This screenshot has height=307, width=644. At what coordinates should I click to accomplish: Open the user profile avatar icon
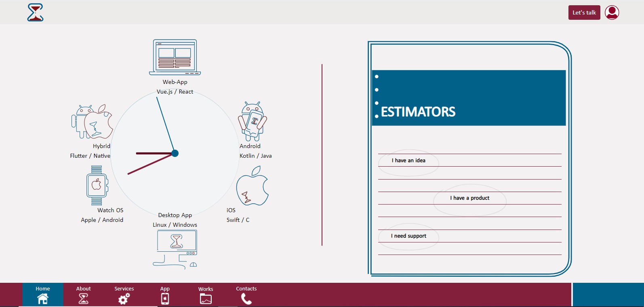click(x=612, y=13)
